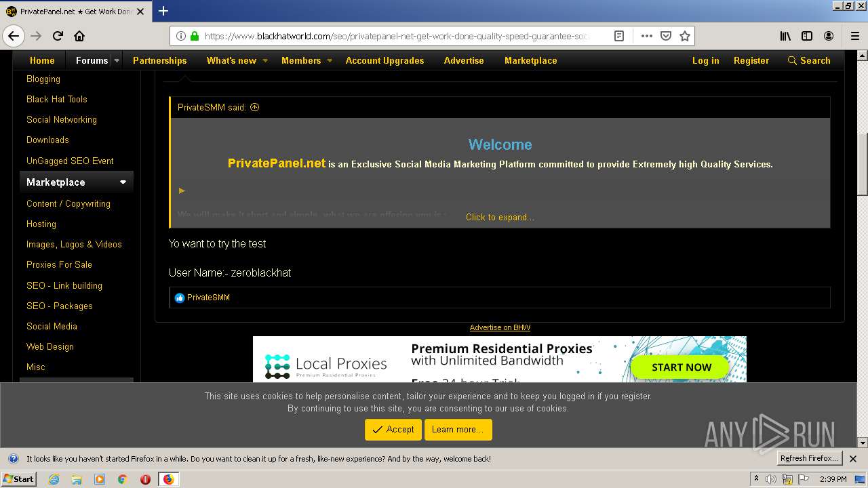Open the Advertise menu item

pyautogui.click(x=464, y=60)
